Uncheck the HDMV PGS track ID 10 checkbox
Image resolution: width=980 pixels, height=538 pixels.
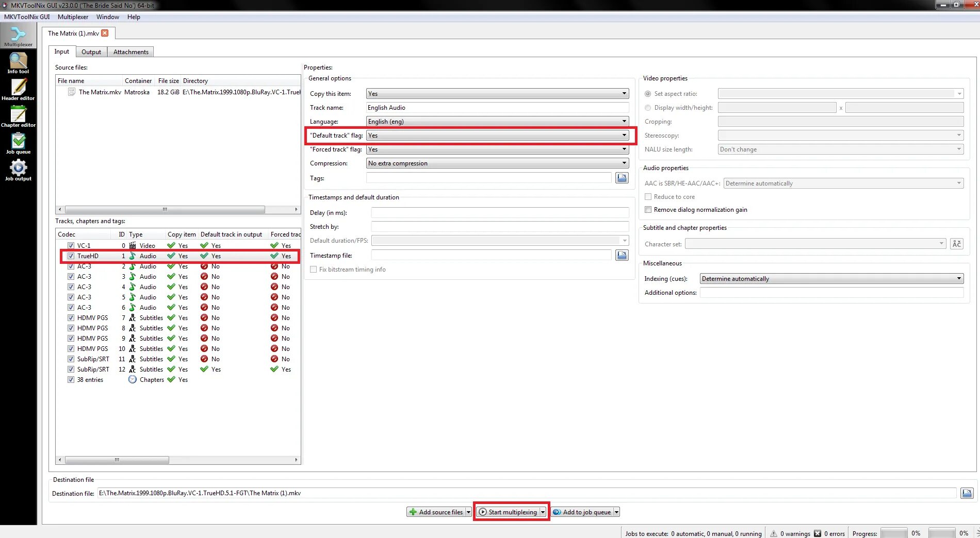click(71, 348)
